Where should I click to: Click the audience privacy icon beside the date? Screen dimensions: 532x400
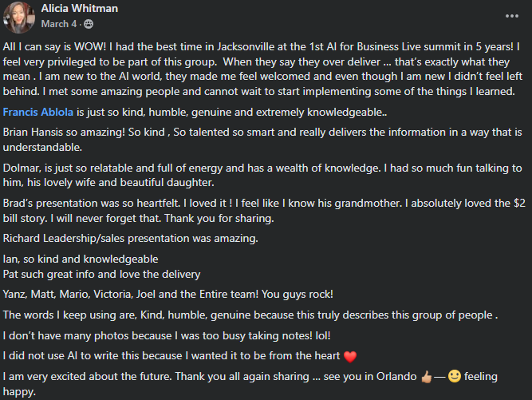pyautogui.click(x=89, y=23)
